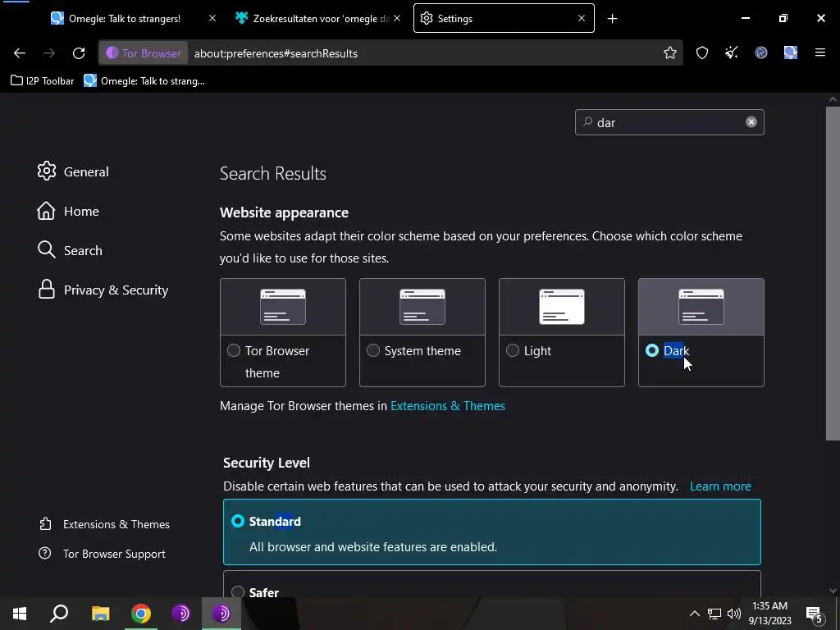Reload the current page
840x630 pixels.
pyautogui.click(x=79, y=53)
